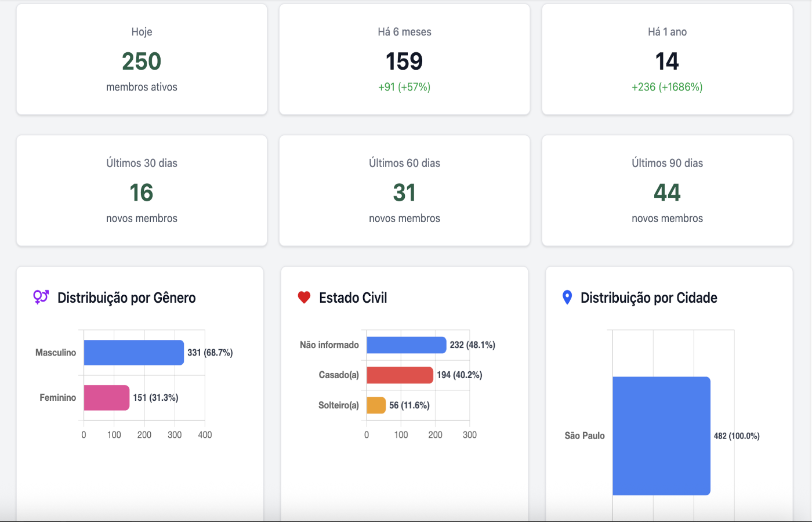Screen dimensions: 812x522
Task: Click the +91 (+57%) growth link
Action: [404, 87]
